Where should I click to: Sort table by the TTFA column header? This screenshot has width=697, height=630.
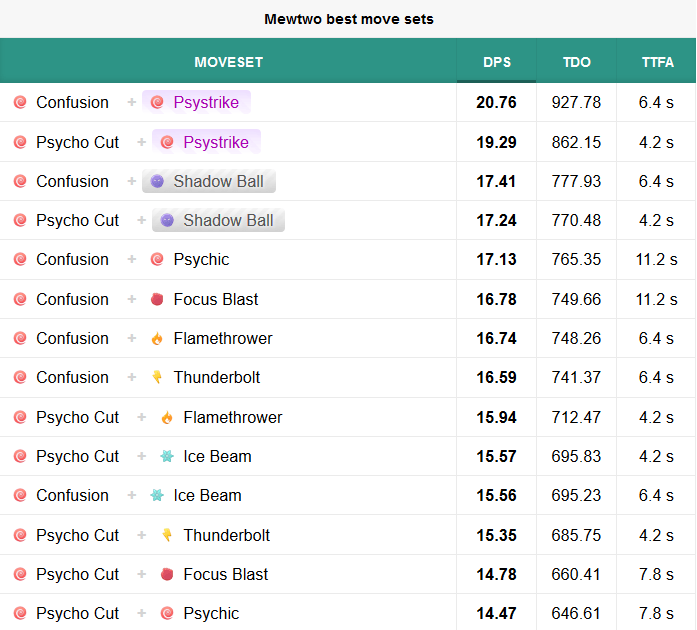click(657, 61)
